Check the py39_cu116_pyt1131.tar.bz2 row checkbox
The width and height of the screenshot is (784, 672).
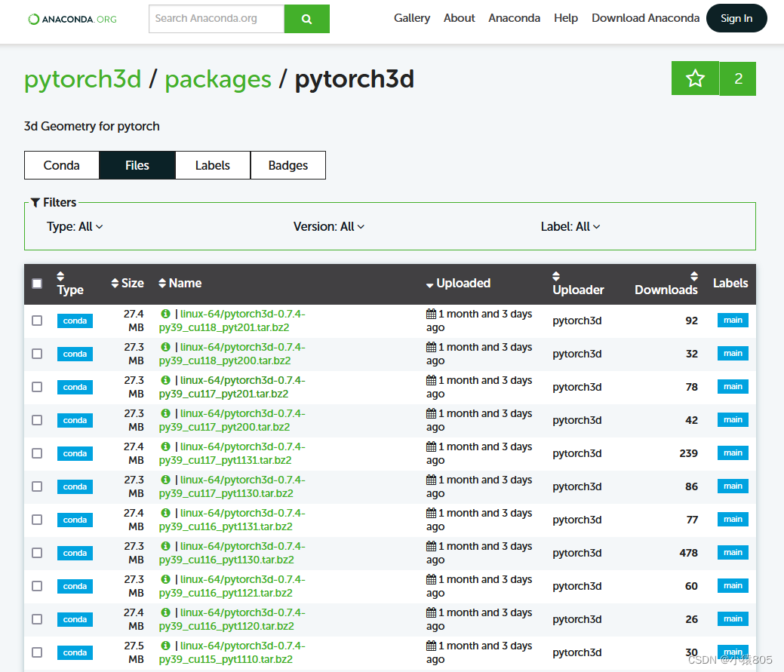click(37, 520)
